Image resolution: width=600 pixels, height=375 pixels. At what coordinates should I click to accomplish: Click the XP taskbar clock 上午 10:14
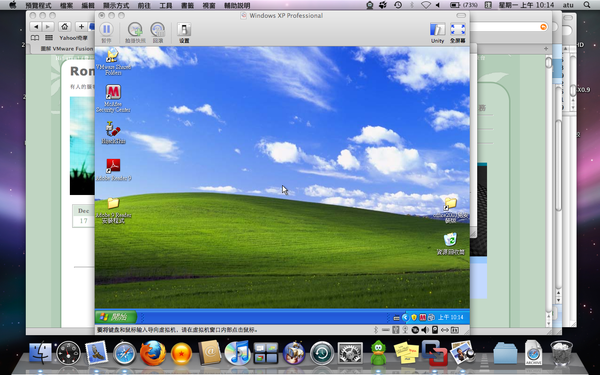coord(451,317)
